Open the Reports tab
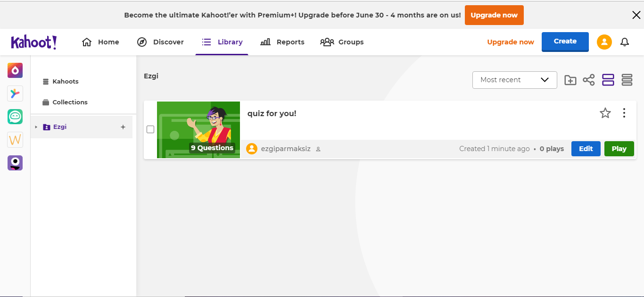644x297 pixels. (x=282, y=42)
